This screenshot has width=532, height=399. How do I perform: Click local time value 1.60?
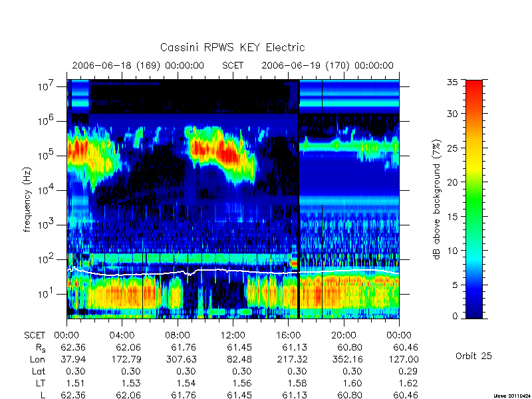(352, 383)
